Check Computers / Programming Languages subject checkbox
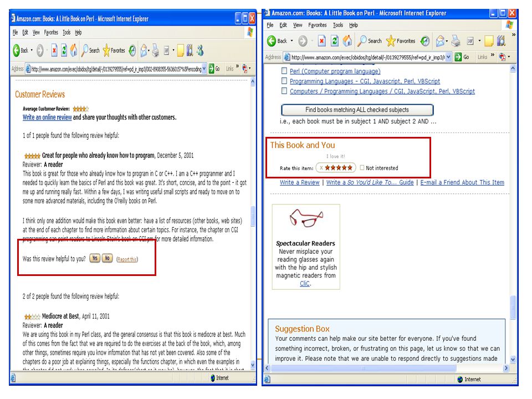 point(284,90)
